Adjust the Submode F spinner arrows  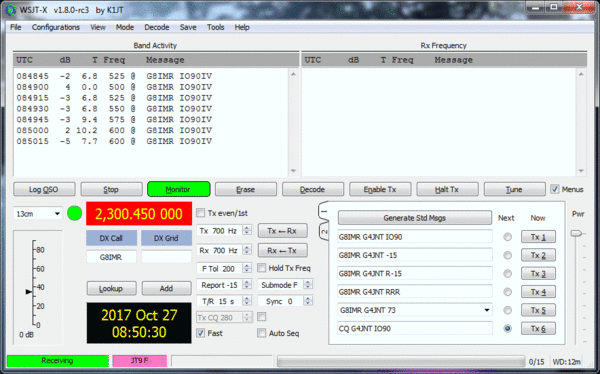(308, 285)
